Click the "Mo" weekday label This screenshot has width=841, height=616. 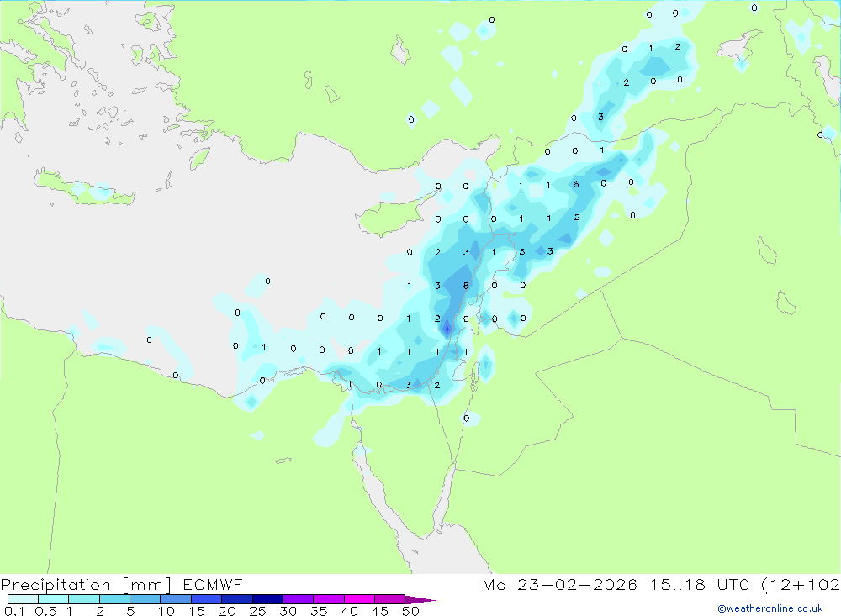click(x=494, y=585)
